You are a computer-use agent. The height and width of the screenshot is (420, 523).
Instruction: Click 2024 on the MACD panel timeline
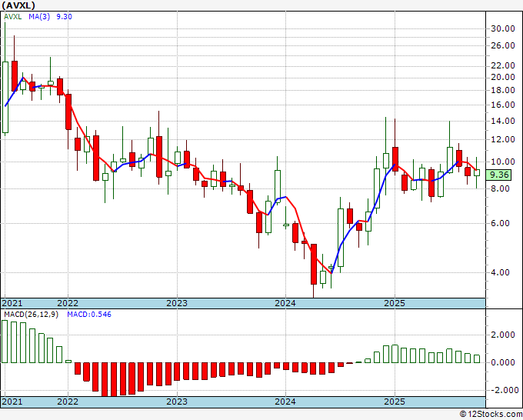pos(285,402)
